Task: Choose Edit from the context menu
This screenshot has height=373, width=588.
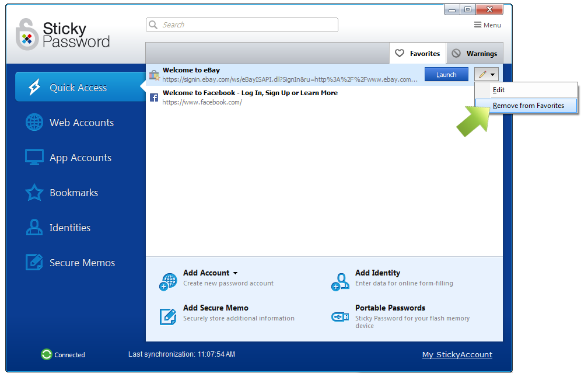Action: point(526,90)
